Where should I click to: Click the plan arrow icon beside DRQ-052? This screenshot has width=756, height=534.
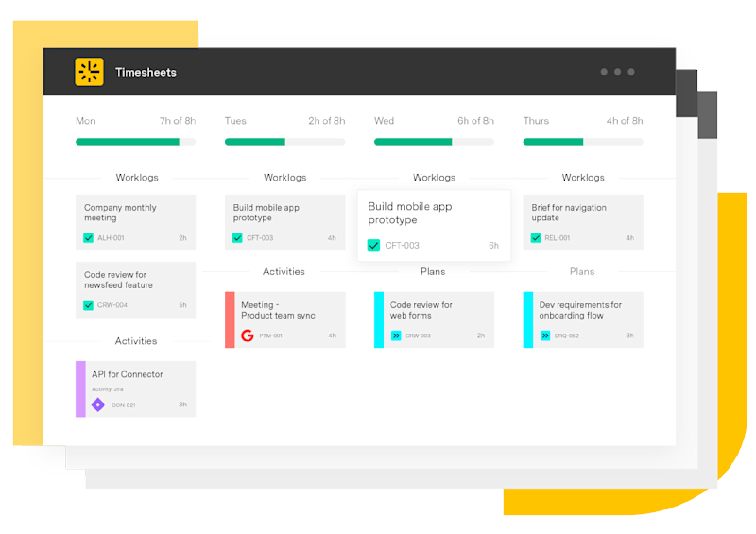[x=545, y=336]
